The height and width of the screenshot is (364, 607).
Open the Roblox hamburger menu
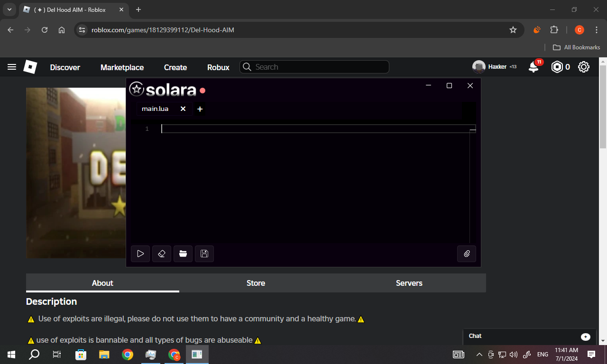pos(12,67)
